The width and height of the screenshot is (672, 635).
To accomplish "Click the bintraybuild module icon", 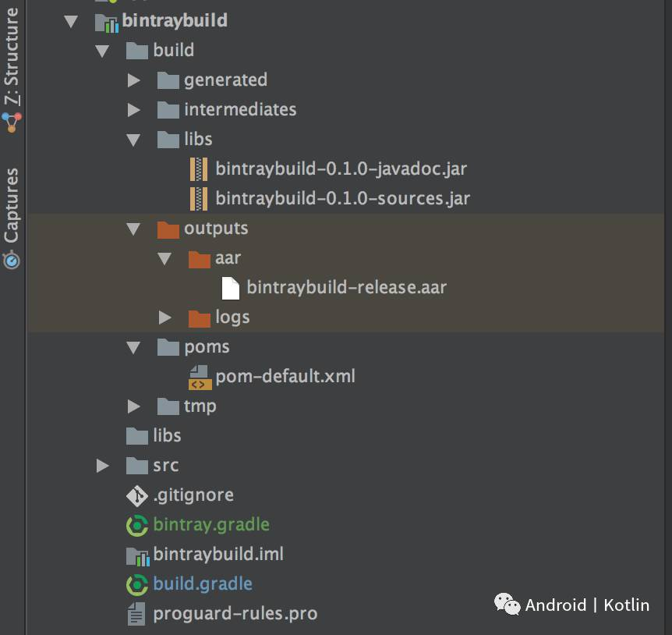I will click(x=106, y=21).
